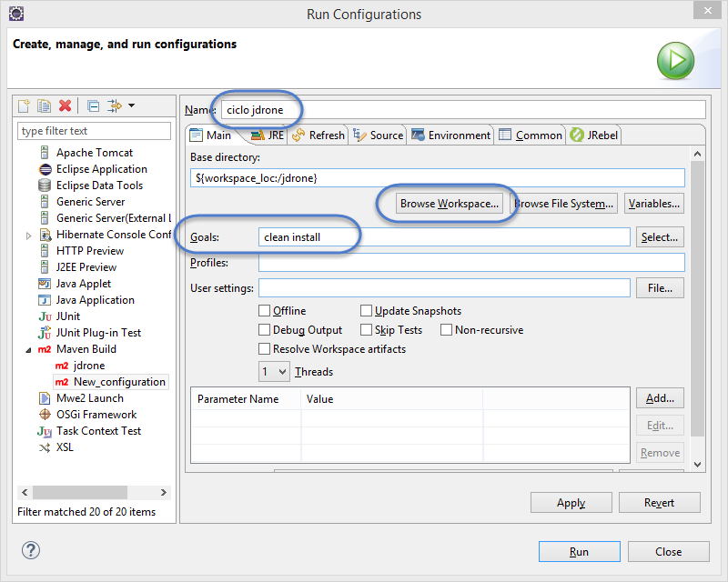Image resolution: width=728 pixels, height=582 pixels.
Task: Select the Task Context Test entry
Action: (98, 431)
